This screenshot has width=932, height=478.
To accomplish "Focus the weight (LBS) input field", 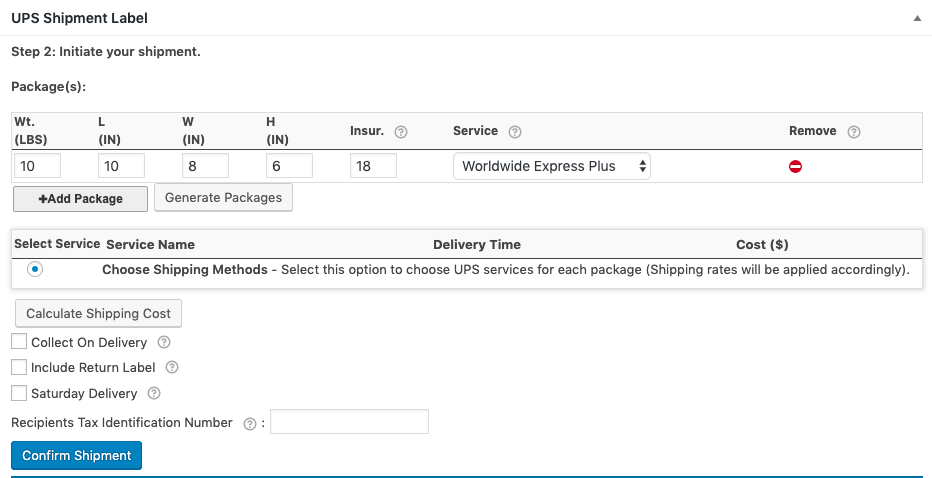I will (37, 166).
